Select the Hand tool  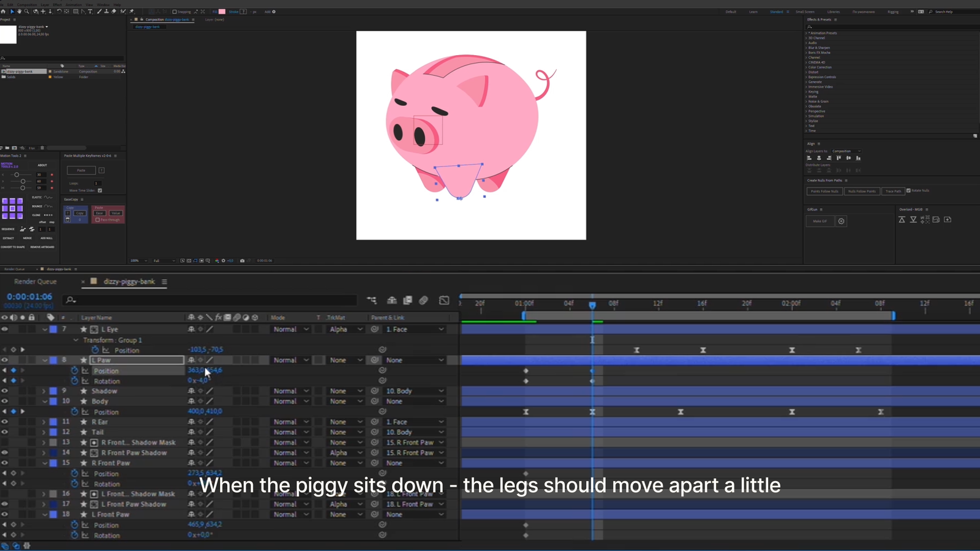19,12
